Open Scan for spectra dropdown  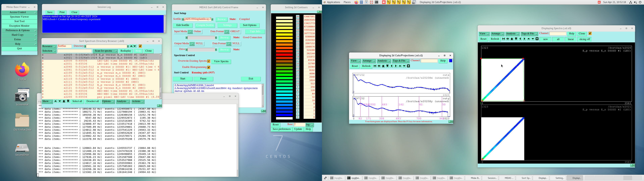click(x=105, y=51)
